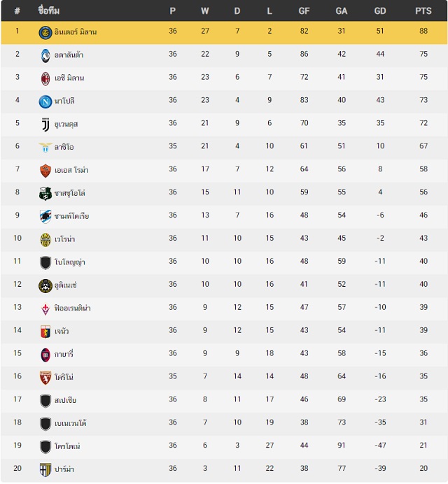Select the highlighted first-place row points 88
448x484 pixels.
point(423,31)
